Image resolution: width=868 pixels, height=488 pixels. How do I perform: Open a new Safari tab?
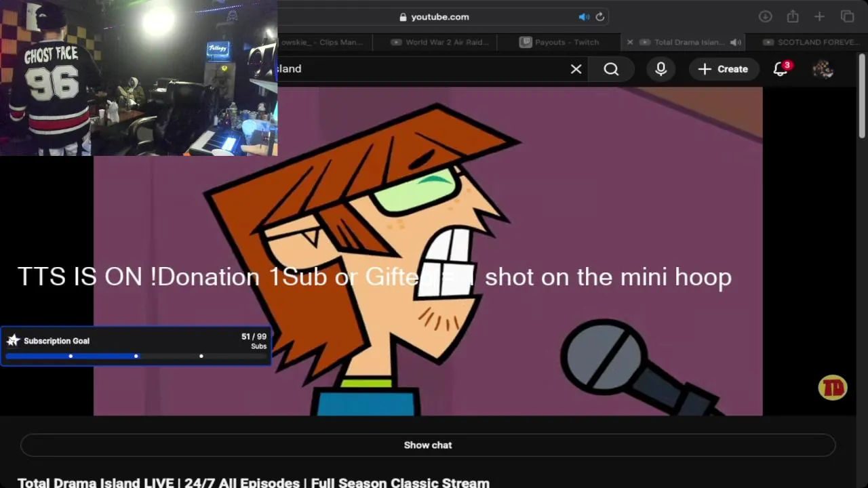pyautogui.click(x=819, y=17)
